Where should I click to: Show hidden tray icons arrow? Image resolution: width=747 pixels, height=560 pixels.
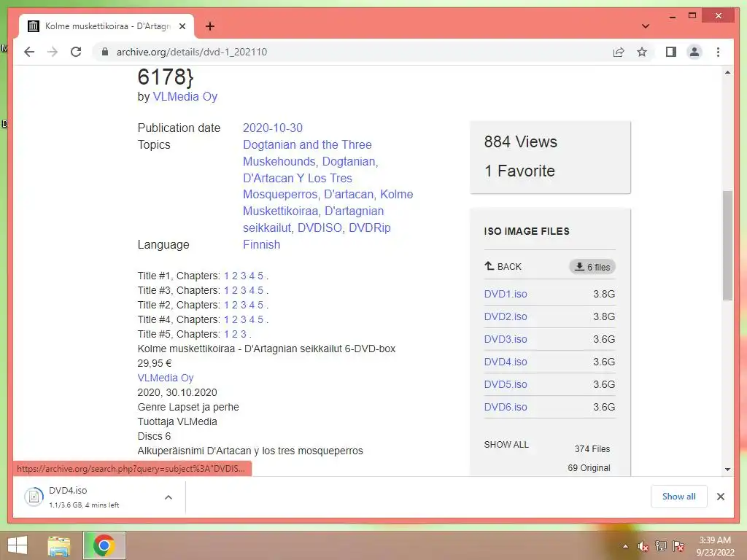click(625, 546)
